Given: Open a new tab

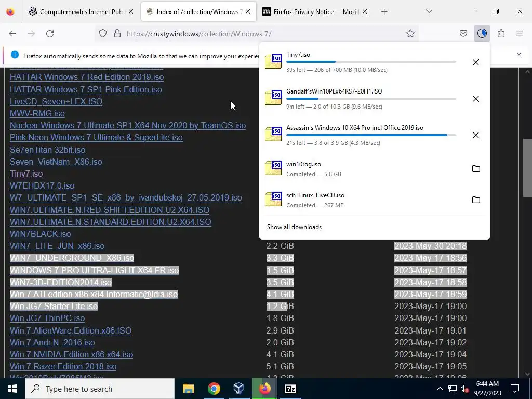Looking at the screenshot, I should [384, 12].
